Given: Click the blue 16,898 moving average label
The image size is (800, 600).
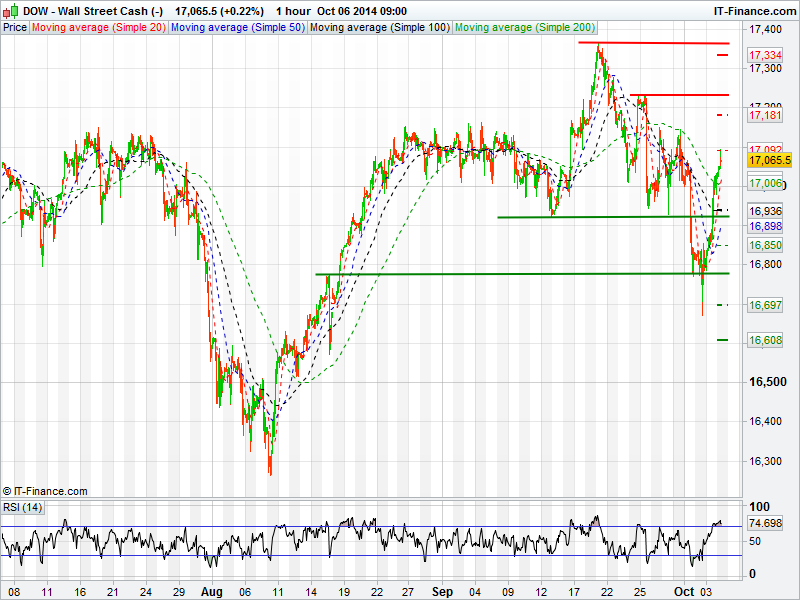Looking at the screenshot, I should click(x=765, y=226).
